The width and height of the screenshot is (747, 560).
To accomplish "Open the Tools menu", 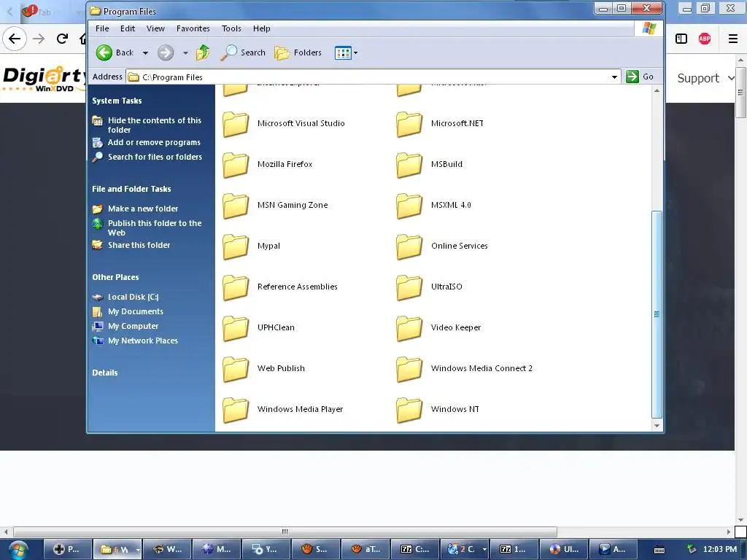I will click(231, 28).
